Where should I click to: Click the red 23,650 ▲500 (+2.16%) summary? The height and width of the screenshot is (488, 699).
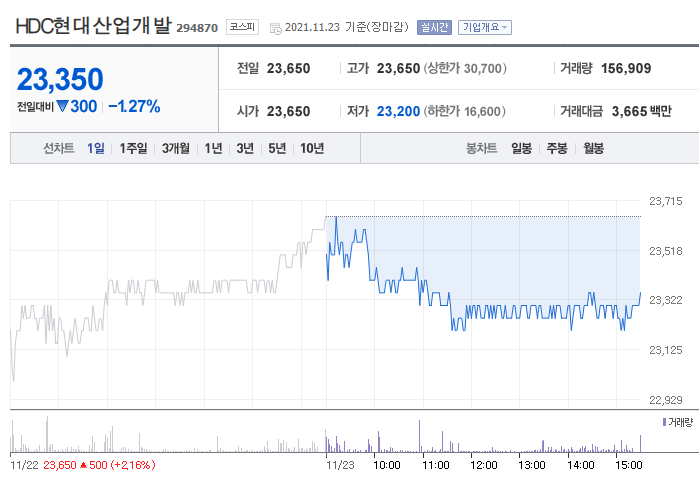tap(99, 465)
